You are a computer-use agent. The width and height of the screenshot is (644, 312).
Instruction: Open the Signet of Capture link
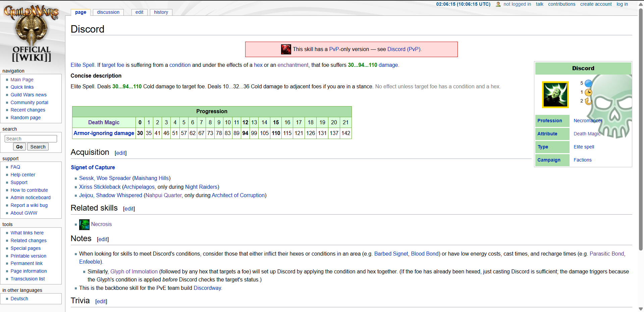(x=93, y=167)
